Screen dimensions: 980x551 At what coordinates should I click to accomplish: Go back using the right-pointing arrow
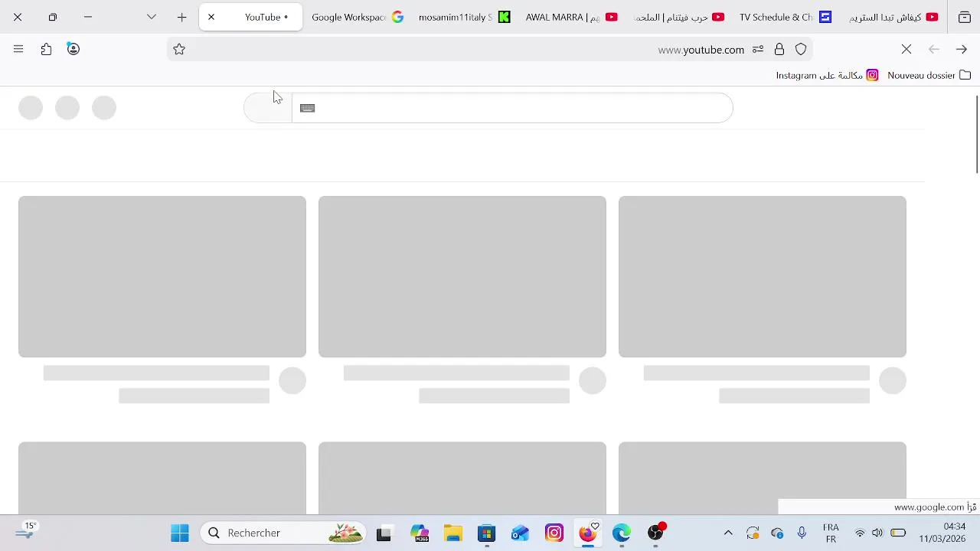coord(962,49)
